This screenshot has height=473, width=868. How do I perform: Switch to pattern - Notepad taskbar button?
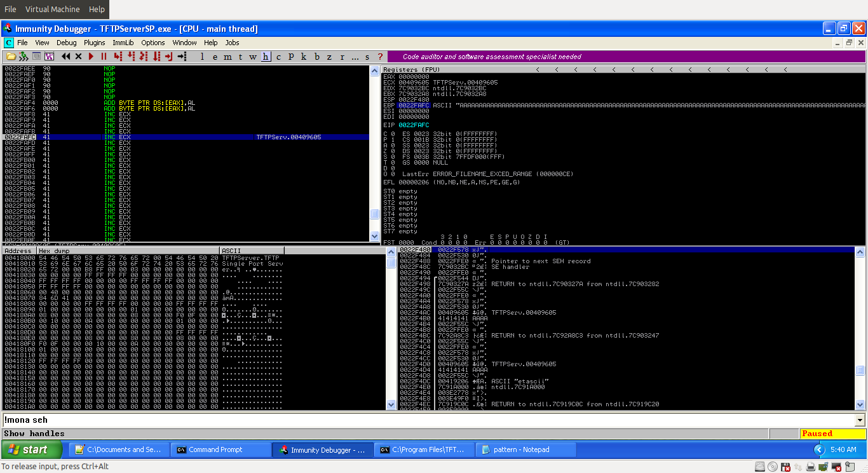pyautogui.click(x=526, y=449)
